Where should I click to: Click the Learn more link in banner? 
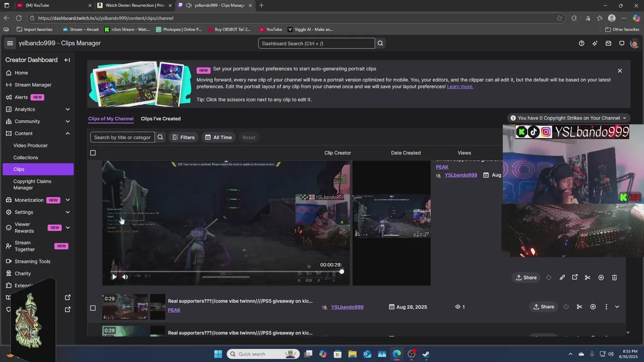tap(460, 86)
